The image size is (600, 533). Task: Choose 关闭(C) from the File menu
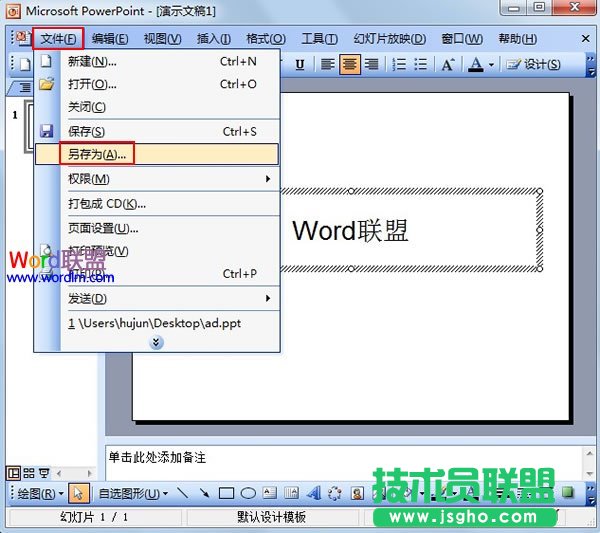click(x=157, y=107)
